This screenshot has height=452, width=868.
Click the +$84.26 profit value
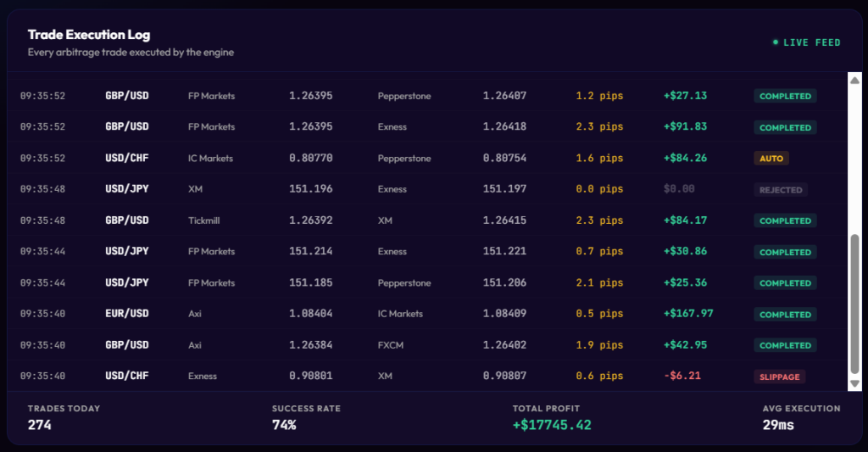pyautogui.click(x=685, y=158)
